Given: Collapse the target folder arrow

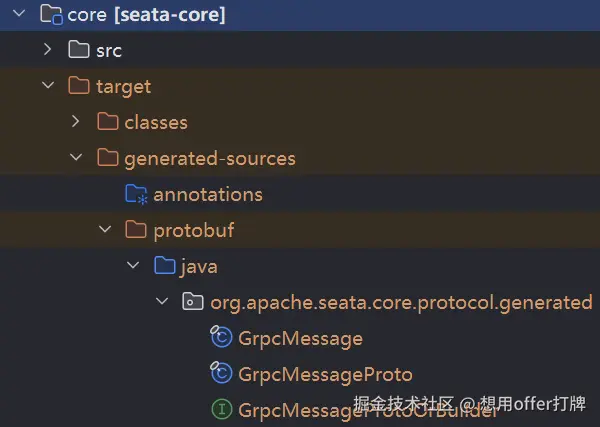Looking at the screenshot, I should click(x=47, y=86).
